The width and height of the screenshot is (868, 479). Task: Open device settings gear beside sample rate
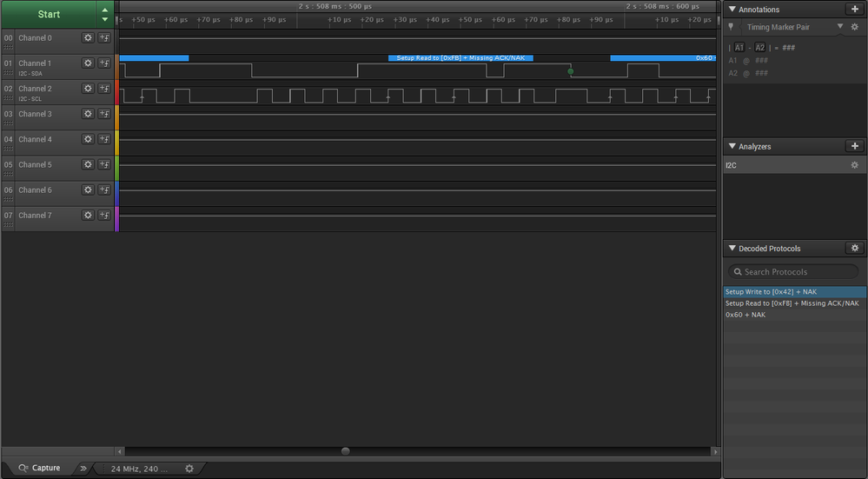pyautogui.click(x=189, y=469)
